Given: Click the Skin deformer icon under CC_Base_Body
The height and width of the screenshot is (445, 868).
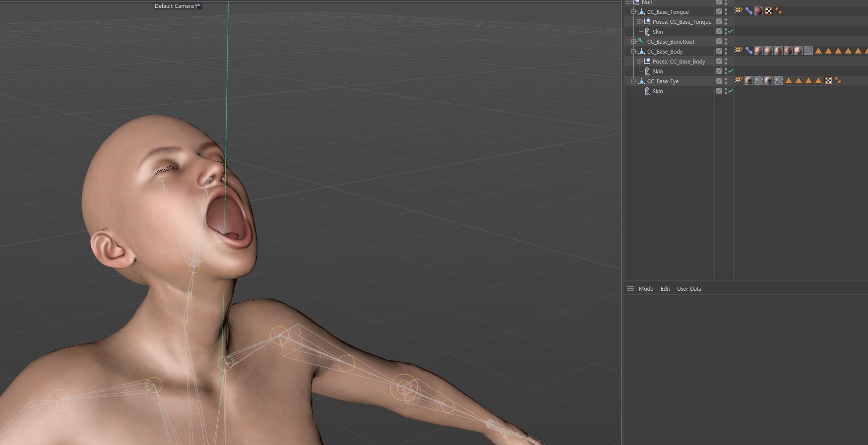Looking at the screenshot, I should 647,71.
